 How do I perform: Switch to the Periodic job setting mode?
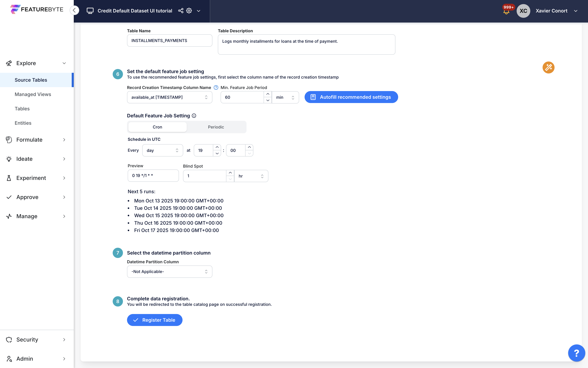216,127
